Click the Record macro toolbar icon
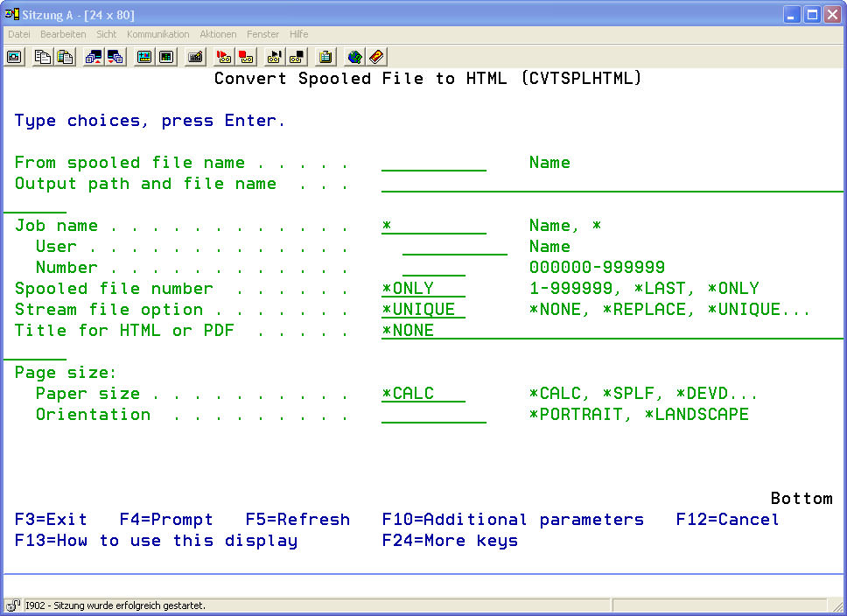The image size is (847, 616). coord(224,57)
